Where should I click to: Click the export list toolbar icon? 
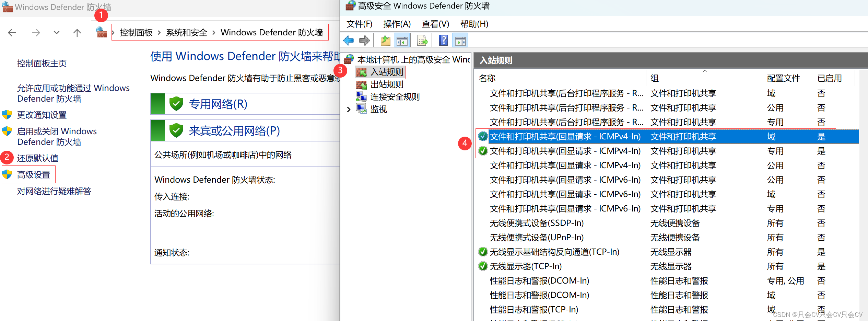click(x=422, y=41)
